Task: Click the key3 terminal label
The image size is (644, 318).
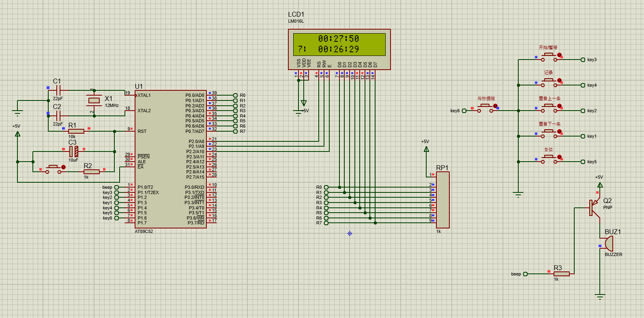Action: coord(592,60)
